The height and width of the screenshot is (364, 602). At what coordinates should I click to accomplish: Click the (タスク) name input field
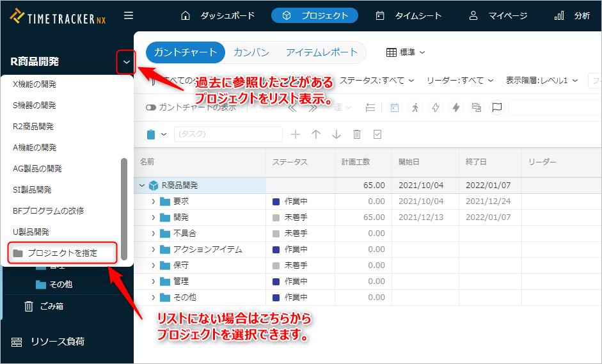[228, 134]
